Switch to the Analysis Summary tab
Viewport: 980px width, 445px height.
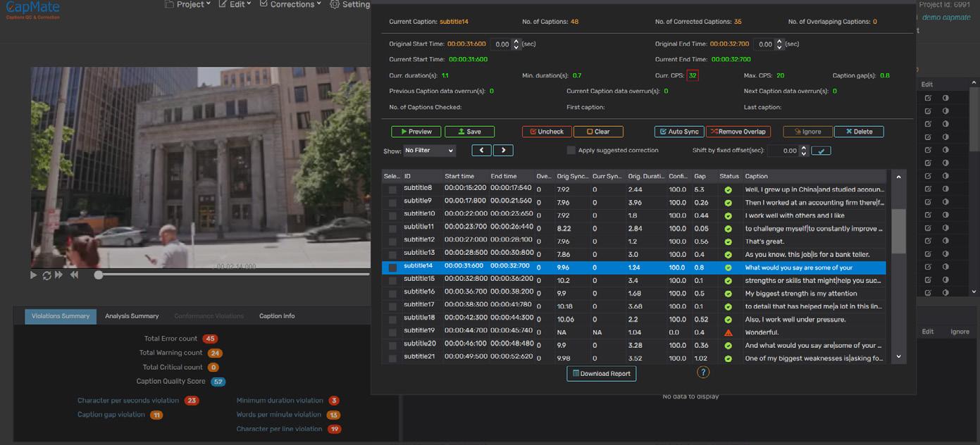click(x=132, y=316)
